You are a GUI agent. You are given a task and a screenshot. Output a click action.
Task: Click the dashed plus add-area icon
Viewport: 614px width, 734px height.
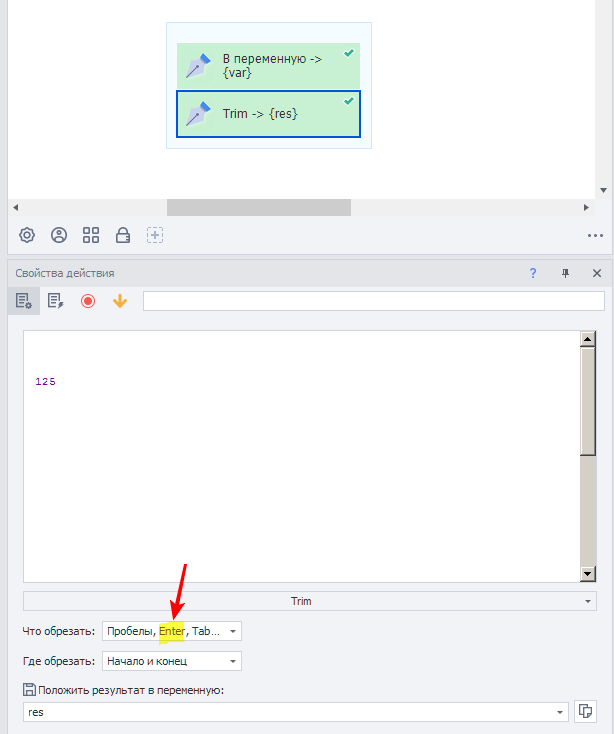point(155,235)
